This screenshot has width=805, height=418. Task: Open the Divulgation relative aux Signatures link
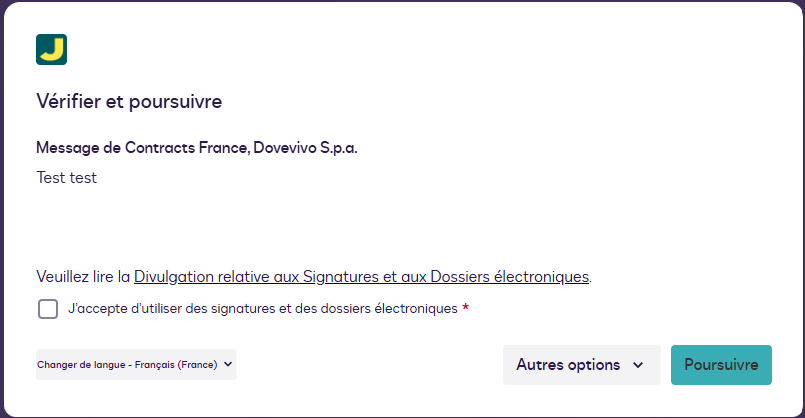point(361,275)
